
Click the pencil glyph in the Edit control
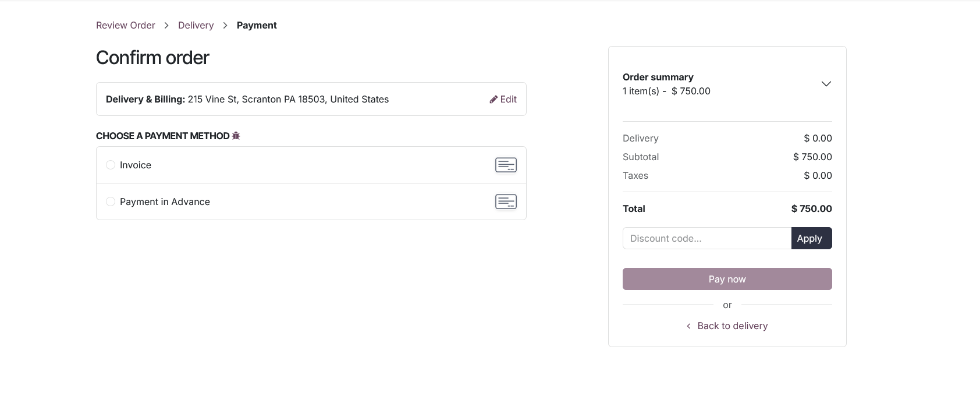pyautogui.click(x=494, y=99)
